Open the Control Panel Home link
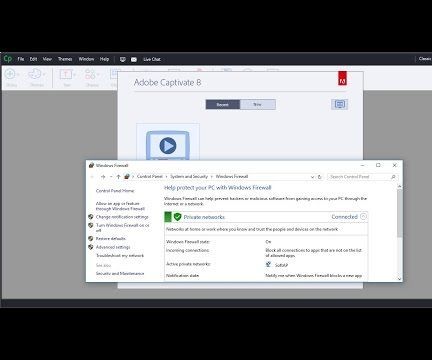This screenshot has height=360, width=432. tap(115, 191)
